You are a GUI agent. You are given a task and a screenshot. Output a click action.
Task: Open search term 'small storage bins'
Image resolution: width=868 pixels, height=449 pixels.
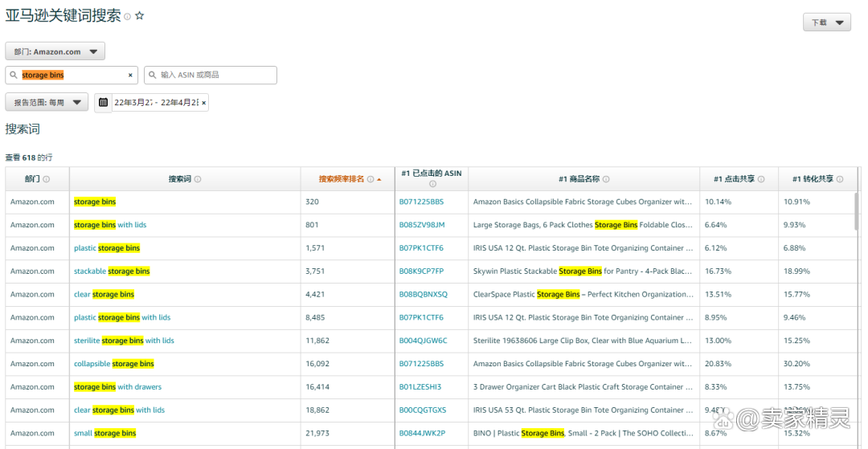click(105, 433)
